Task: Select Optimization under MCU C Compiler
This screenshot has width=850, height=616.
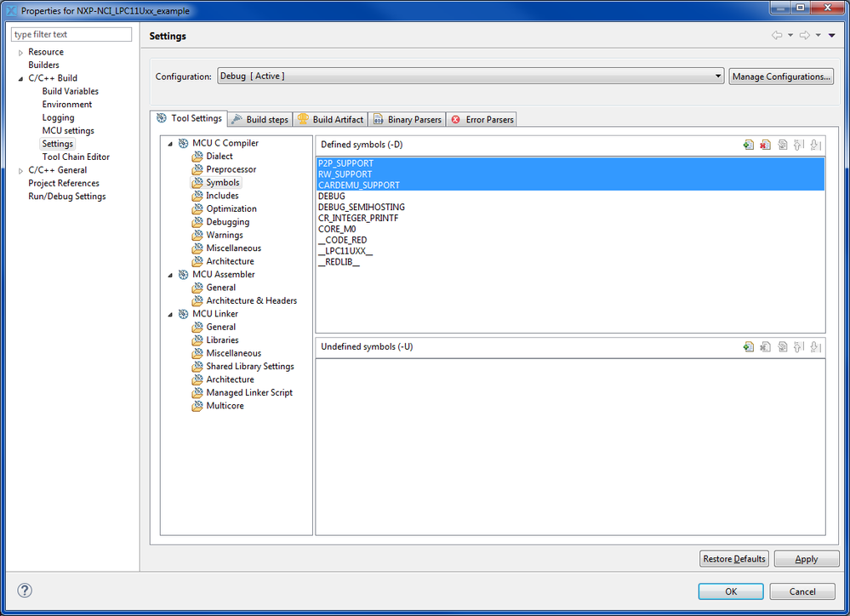Action: tap(231, 208)
